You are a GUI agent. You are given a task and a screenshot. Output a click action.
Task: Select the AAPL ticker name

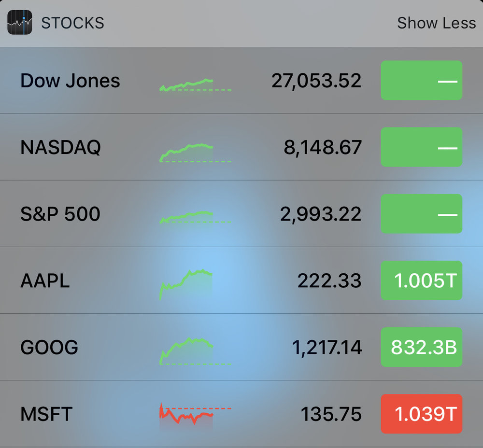point(45,281)
